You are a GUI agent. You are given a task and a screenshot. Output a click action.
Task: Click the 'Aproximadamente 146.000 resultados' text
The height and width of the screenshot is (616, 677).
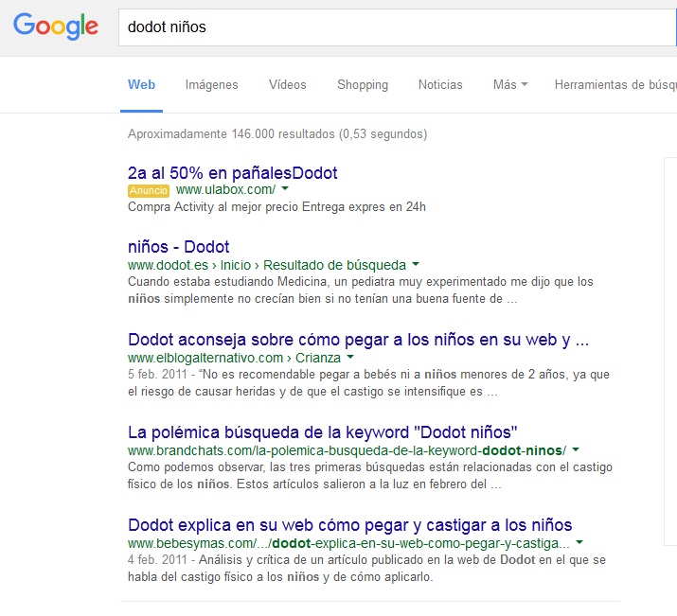point(277,134)
